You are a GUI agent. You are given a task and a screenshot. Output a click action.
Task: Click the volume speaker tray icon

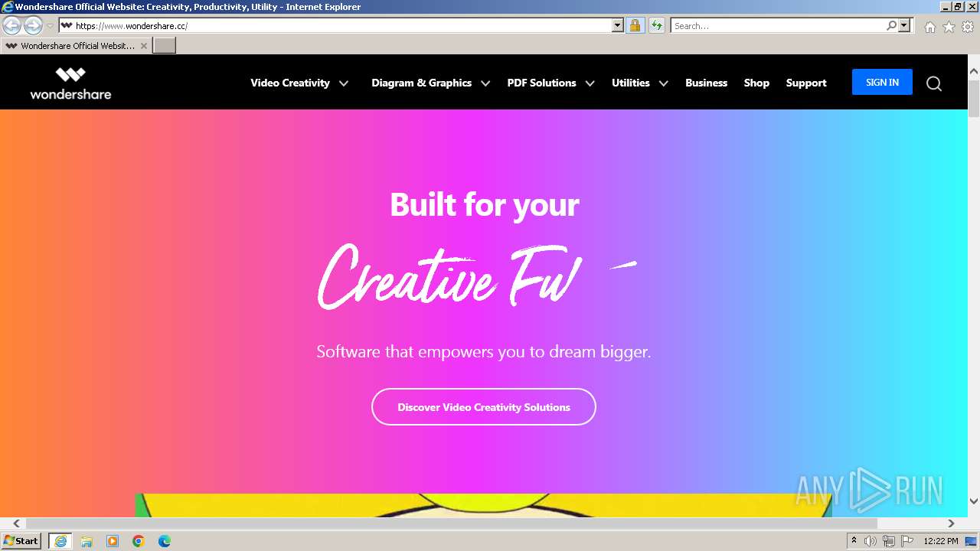[871, 541]
